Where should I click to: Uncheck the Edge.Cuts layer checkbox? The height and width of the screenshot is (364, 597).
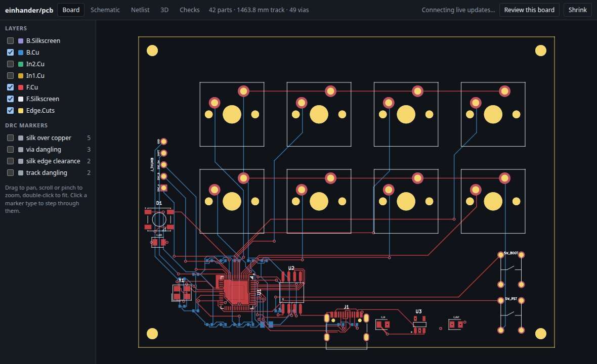(10, 110)
